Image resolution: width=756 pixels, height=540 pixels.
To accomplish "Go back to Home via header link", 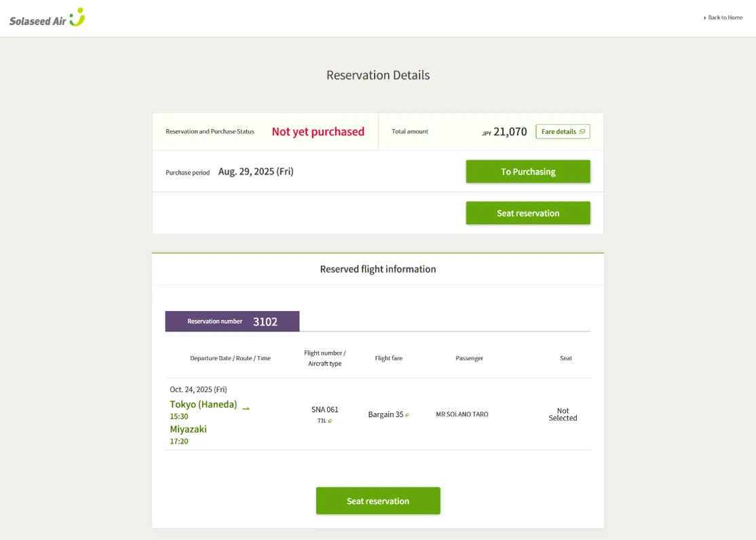I will pyautogui.click(x=725, y=18).
